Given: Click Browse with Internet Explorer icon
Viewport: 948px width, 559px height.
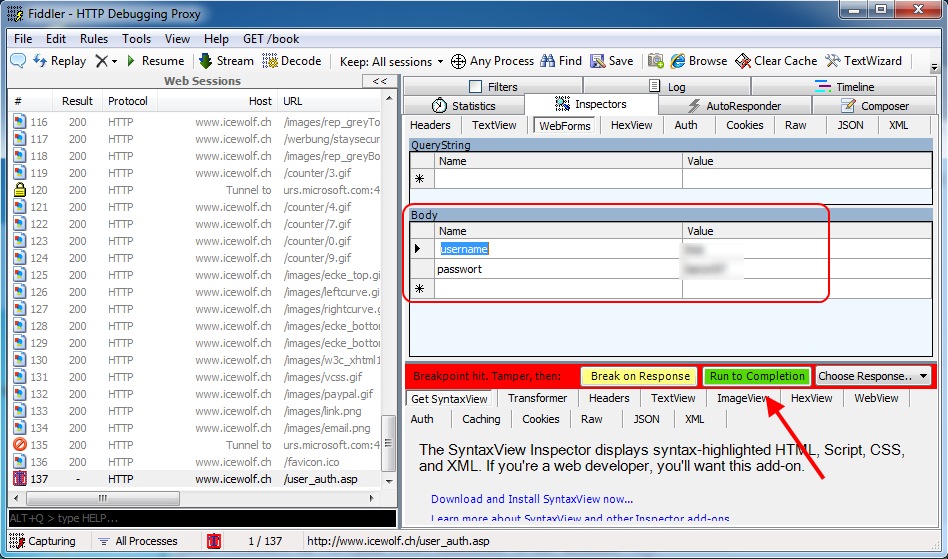Looking at the screenshot, I should pyautogui.click(x=698, y=60).
